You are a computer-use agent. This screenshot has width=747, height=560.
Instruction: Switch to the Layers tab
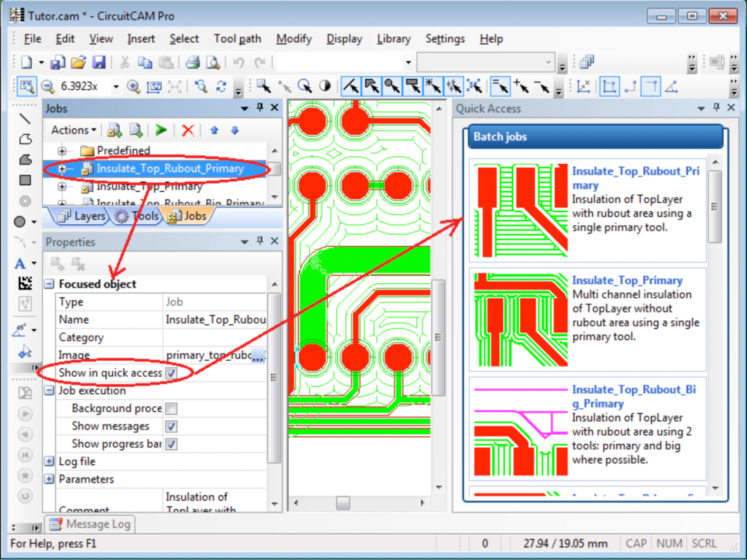pos(82,216)
